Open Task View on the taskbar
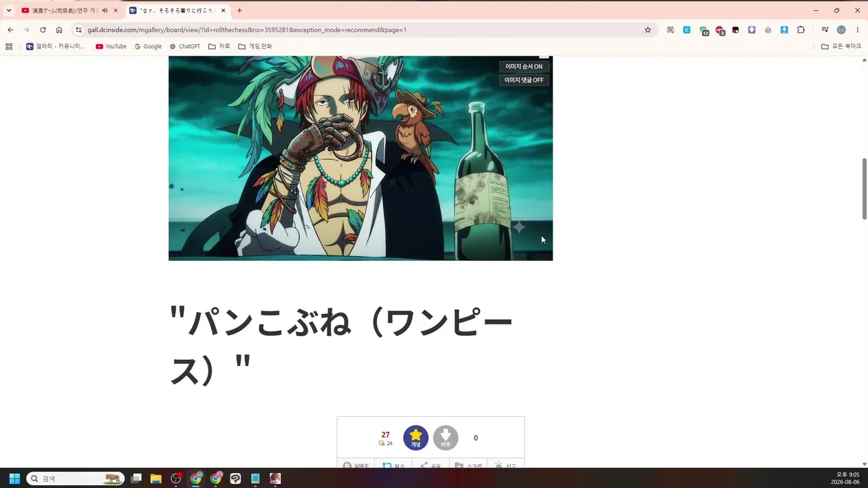Image resolution: width=868 pixels, height=488 pixels. [136, 479]
